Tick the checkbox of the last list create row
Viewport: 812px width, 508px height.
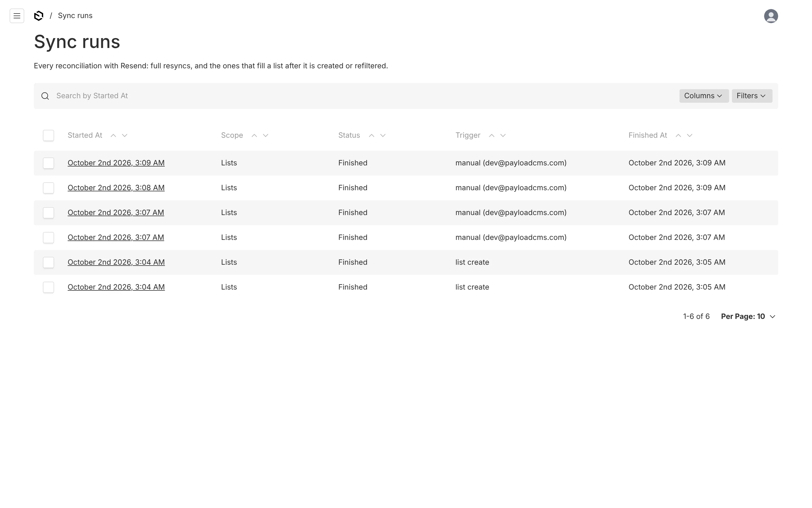pos(48,287)
